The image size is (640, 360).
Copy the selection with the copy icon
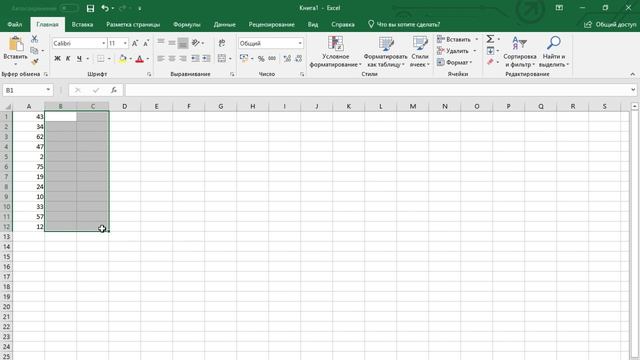(x=34, y=51)
